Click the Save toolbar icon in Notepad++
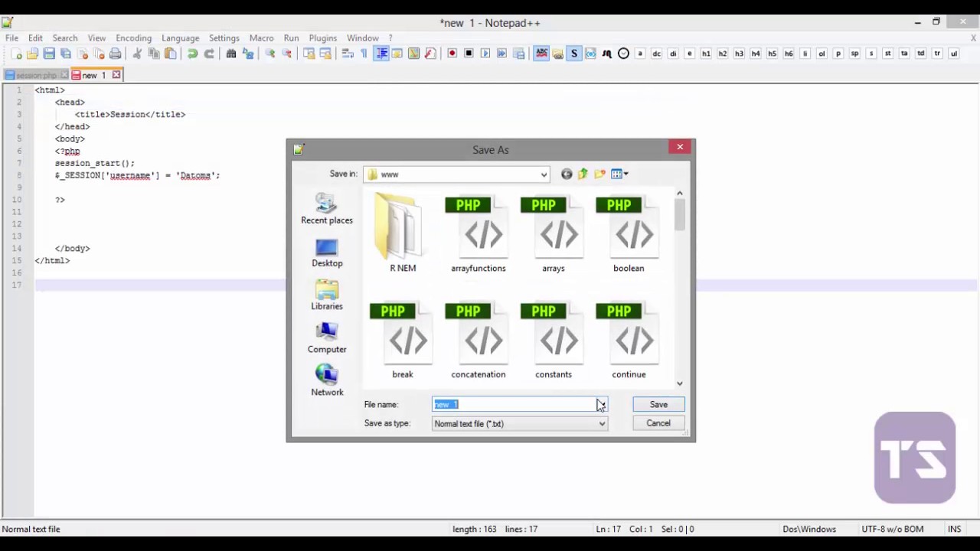 tap(49, 54)
